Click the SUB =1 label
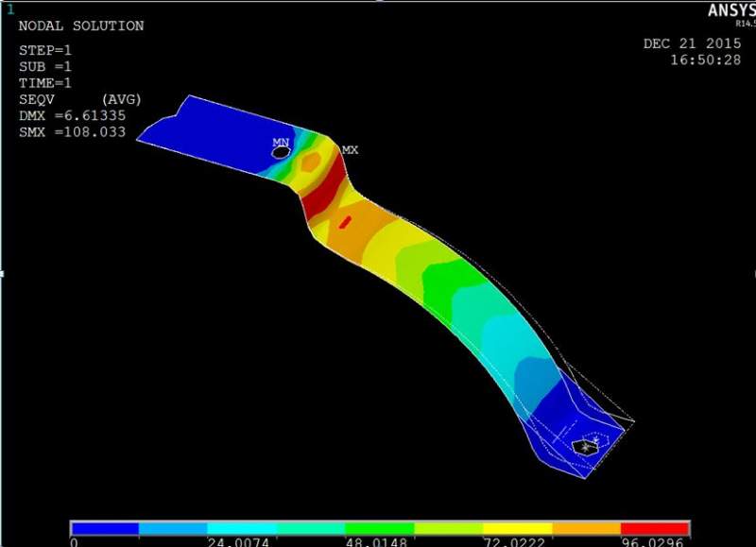The image size is (756, 547). click(45, 66)
